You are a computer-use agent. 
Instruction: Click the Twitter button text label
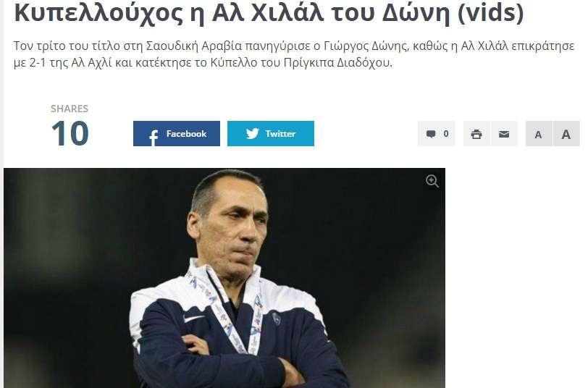pos(280,133)
